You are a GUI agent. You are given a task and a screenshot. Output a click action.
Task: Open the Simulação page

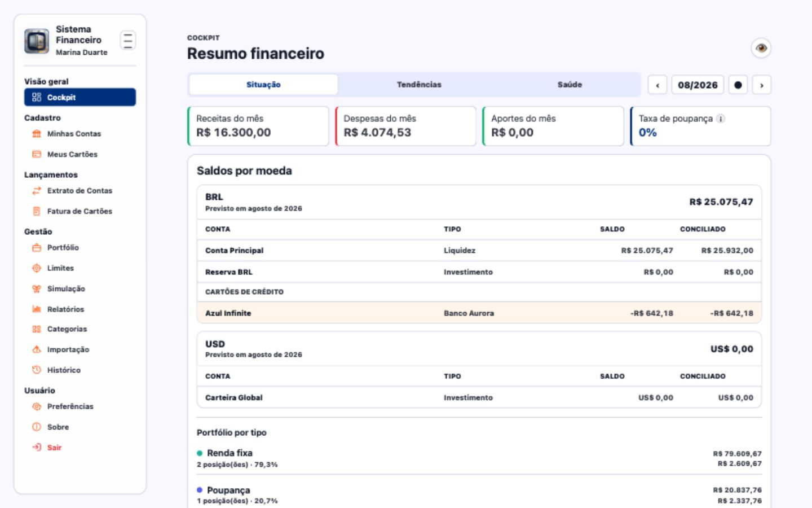pyautogui.click(x=80, y=288)
